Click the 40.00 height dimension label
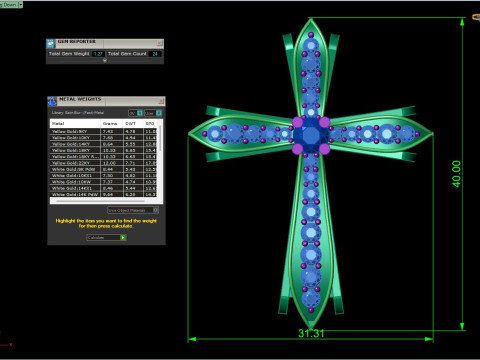 (x=456, y=174)
